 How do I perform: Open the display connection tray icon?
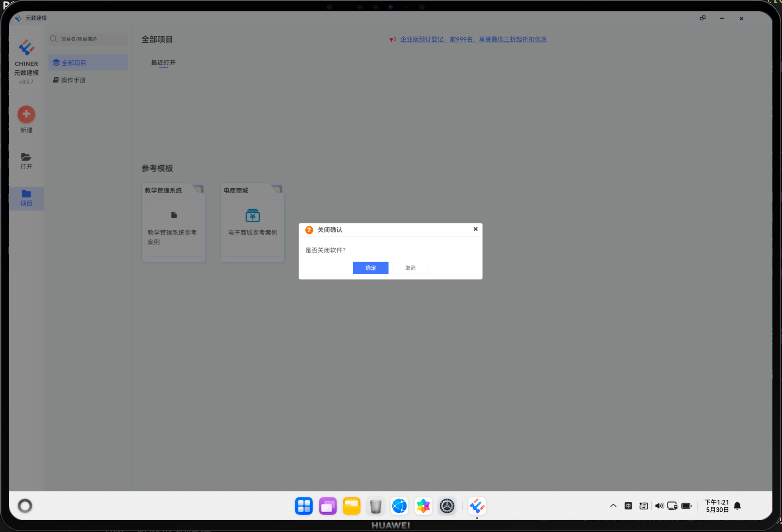pos(672,506)
